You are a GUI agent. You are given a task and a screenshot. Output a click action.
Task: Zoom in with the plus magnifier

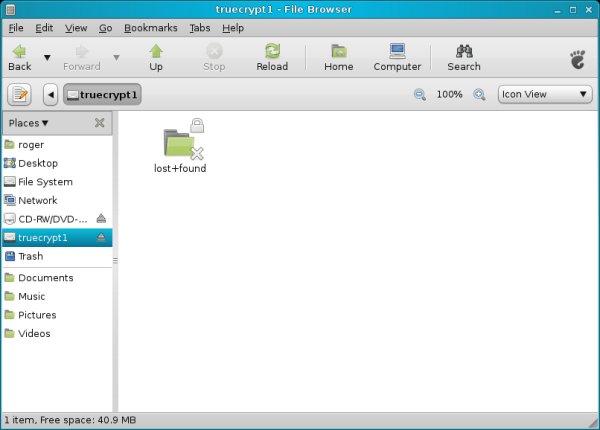click(479, 94)
